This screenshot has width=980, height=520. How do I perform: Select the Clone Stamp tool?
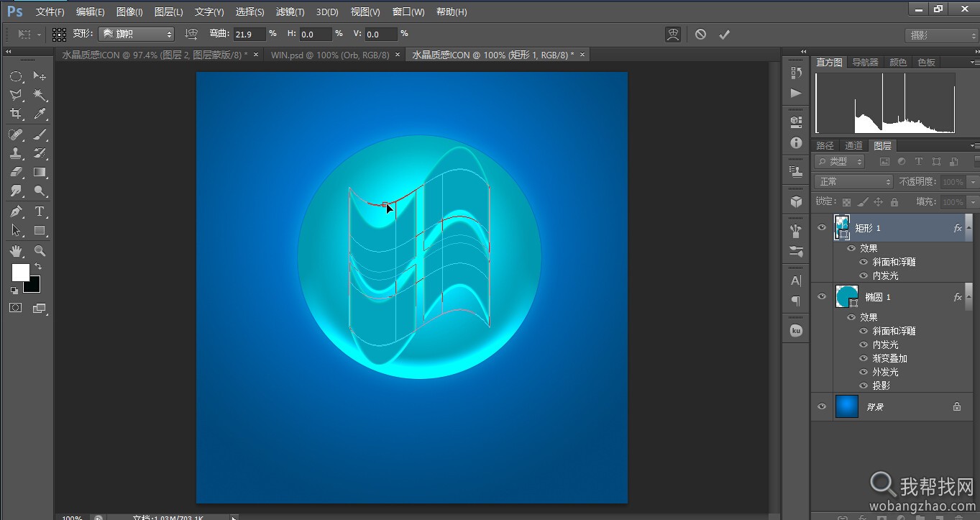click(16, 153)
